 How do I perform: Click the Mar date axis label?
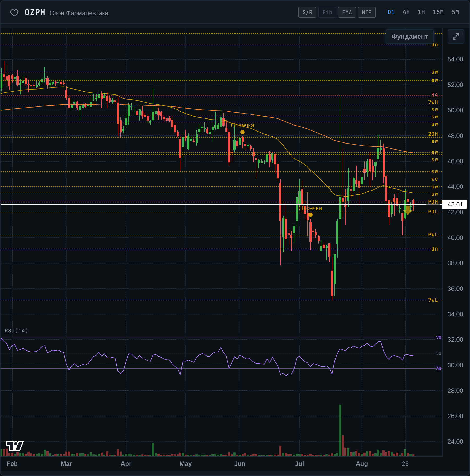pos(66,464)
